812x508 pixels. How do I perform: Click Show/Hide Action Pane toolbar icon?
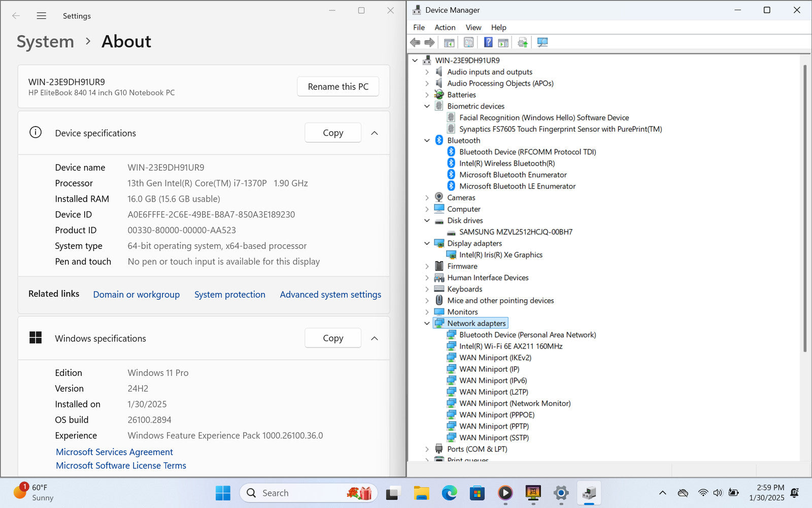coord(503,43)
